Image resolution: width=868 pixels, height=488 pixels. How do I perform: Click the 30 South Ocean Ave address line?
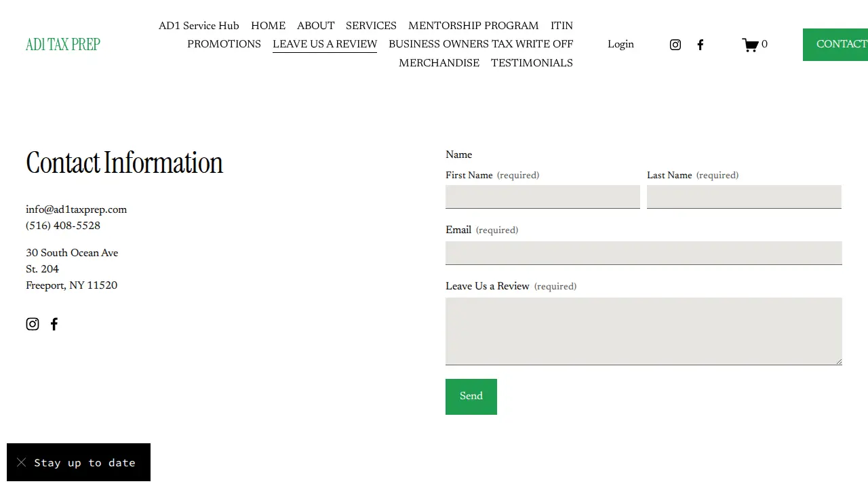click(x=72, y=253)
